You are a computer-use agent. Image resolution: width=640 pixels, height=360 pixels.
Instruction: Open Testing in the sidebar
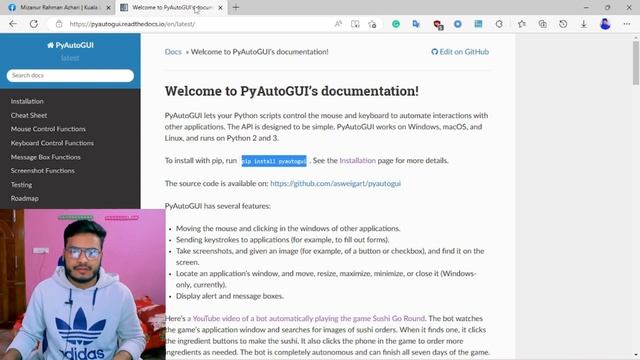pyautogui.click(x=21, y=185)
